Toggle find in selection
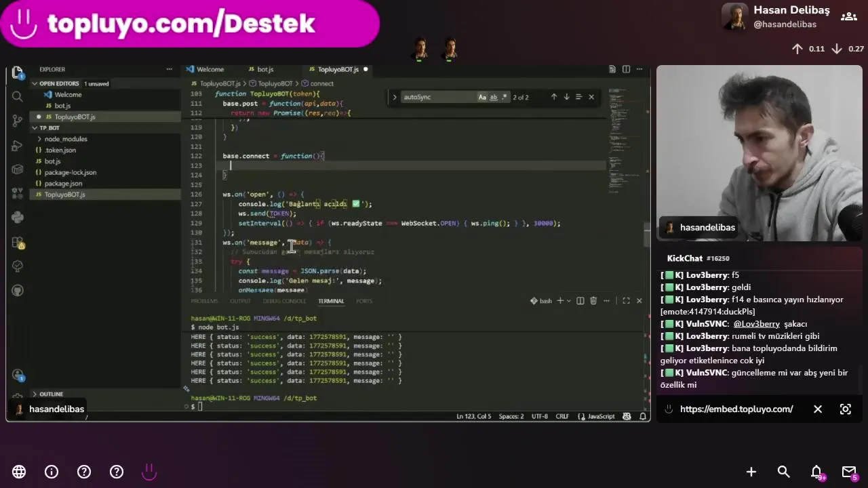This screenshot has height=488, width=868. (578, 97)
